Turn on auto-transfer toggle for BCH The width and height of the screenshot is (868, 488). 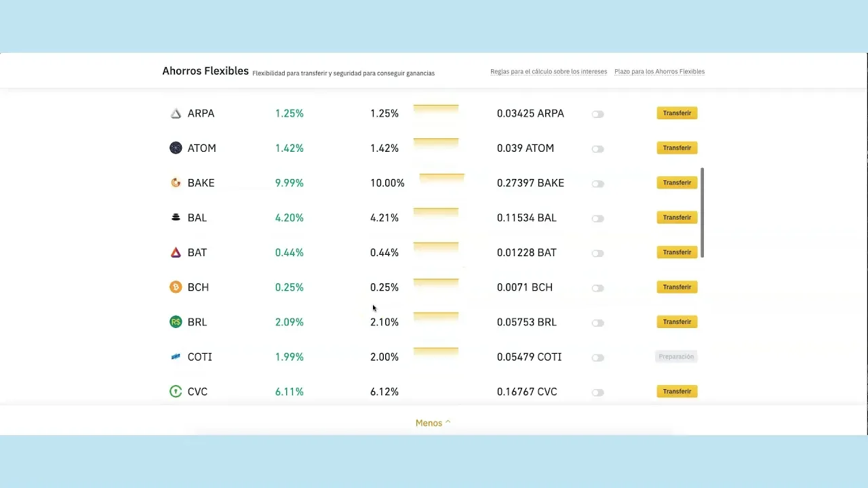(x=597, y=288)
